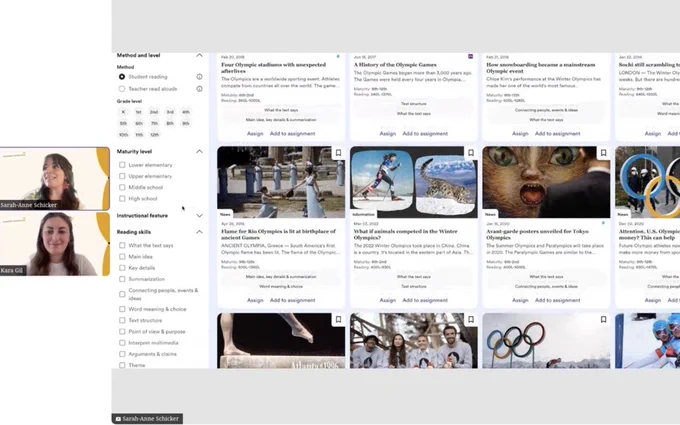Check Interpret multimedia skill filter
The height and width of the screenshot is (425, 680).
click(x=122, y=343)
